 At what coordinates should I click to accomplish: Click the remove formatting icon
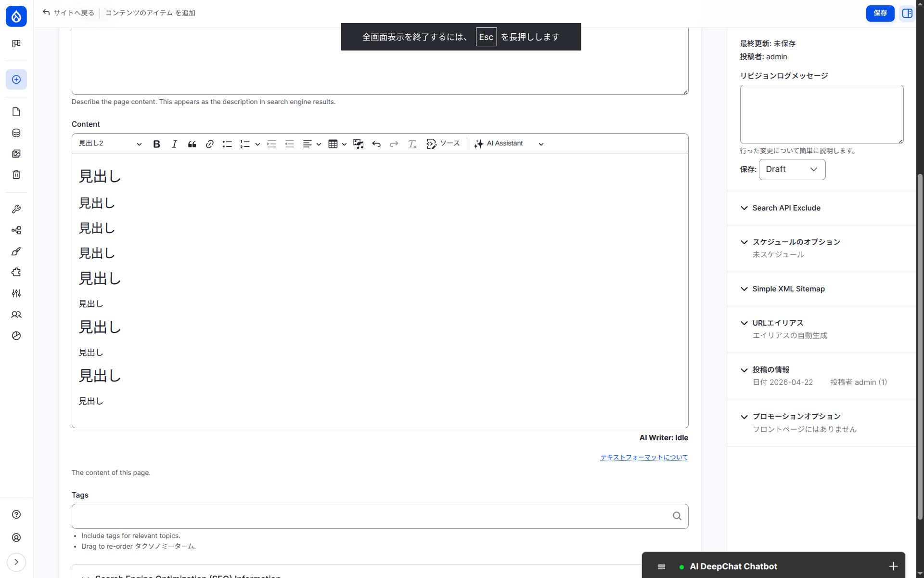(412, 144)
